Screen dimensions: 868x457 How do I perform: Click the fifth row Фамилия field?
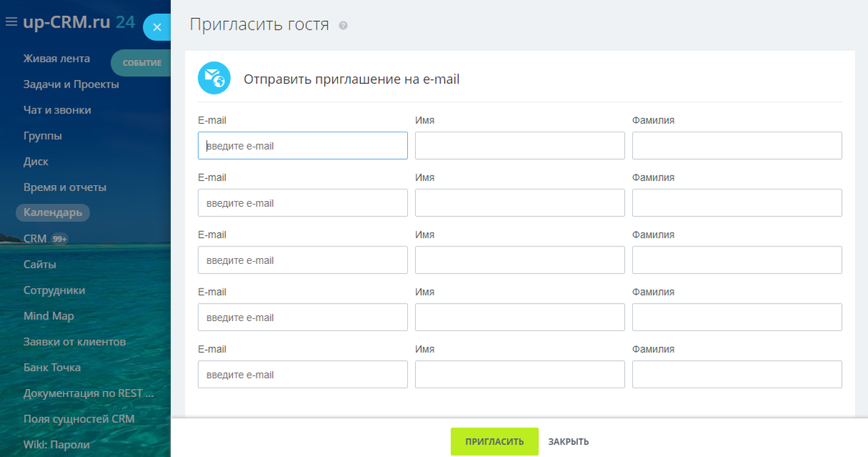[737, 374]
